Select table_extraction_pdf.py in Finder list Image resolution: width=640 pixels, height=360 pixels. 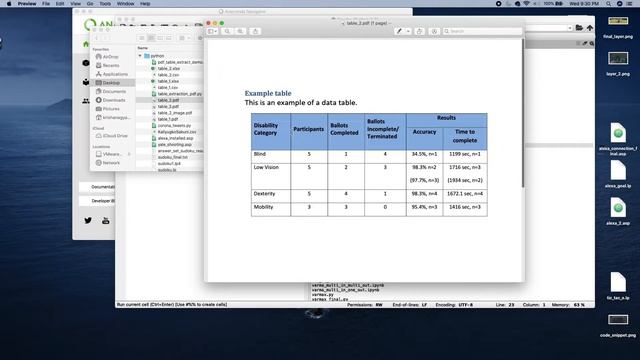pos(180,94)
